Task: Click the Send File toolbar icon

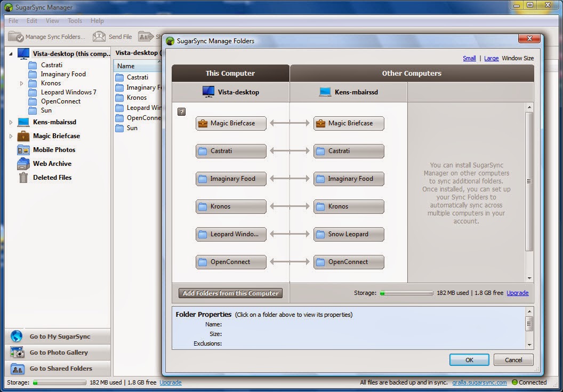Action: coord(99,36)
